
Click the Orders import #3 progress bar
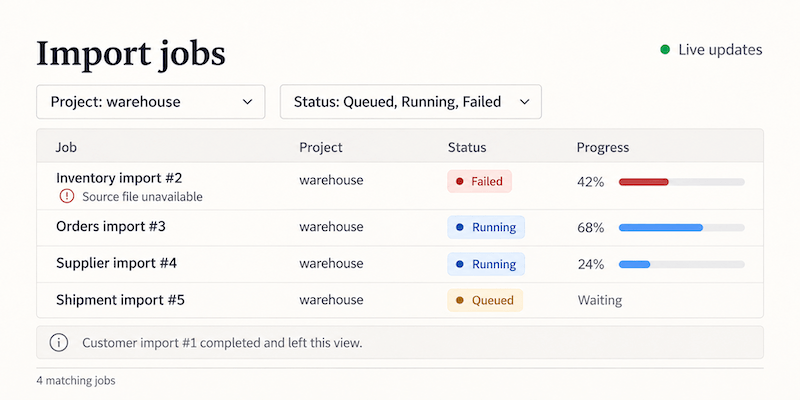(x=682, y=228)
